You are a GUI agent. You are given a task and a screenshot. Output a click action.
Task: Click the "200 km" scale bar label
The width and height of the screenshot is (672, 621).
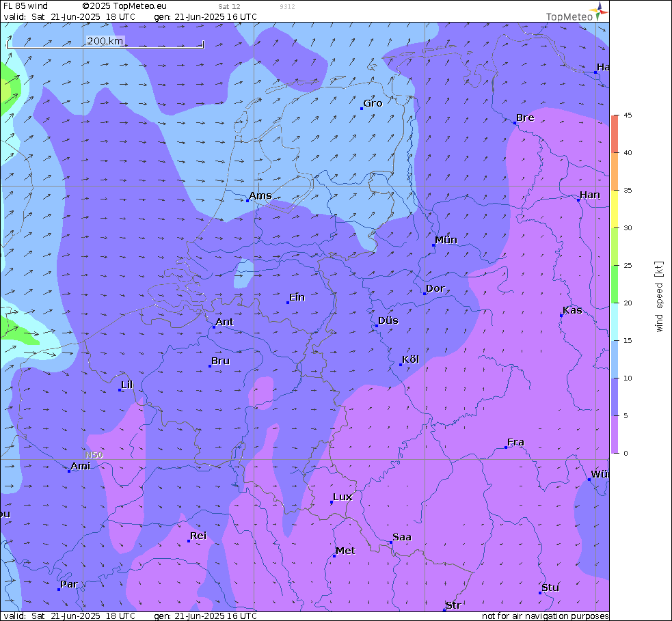(105, 41)
